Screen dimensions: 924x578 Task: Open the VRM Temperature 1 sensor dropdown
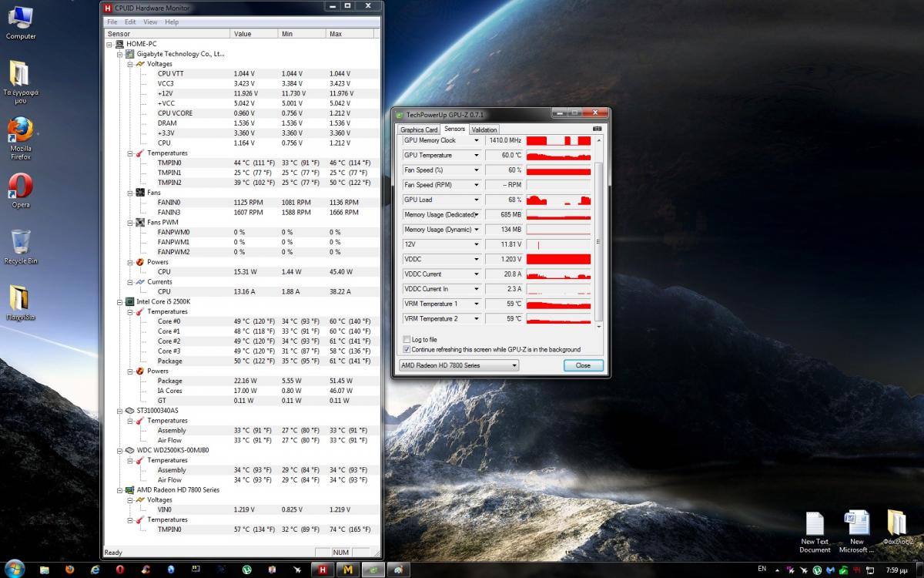pyautogui.click(x=477, y=304)
